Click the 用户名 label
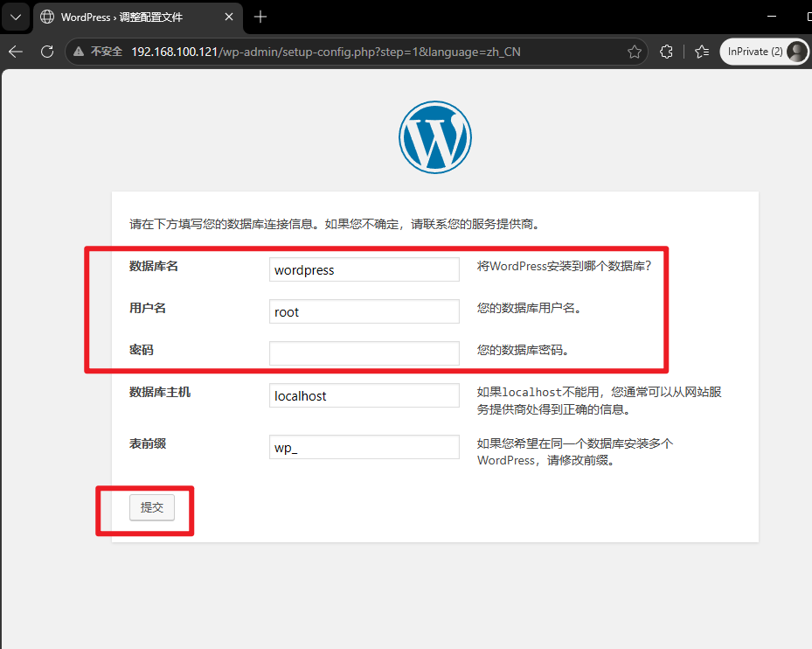The image size is (812, 649). pyautogui.click(x=148, y=308)
